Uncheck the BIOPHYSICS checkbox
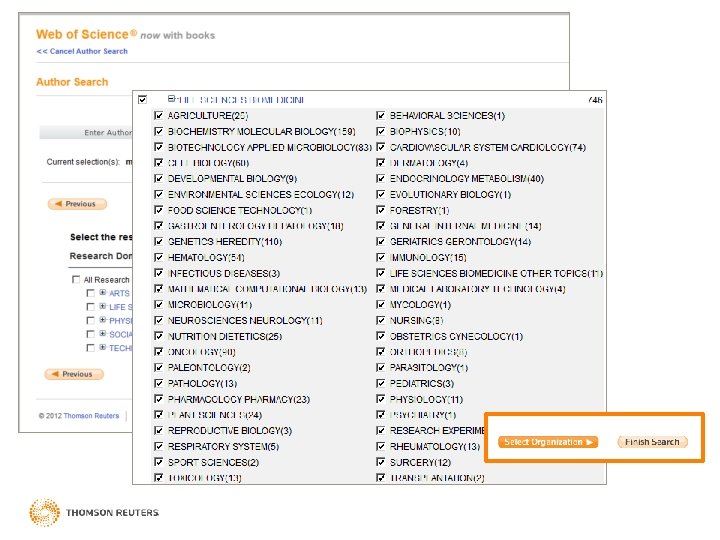The width and height of the screenshot is (720, 540). (380, 131)
